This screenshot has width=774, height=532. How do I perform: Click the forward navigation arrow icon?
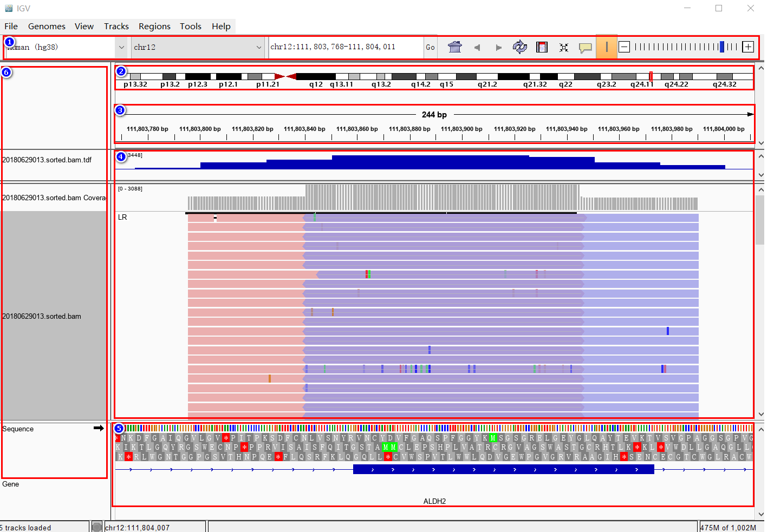tap(498, 47)
